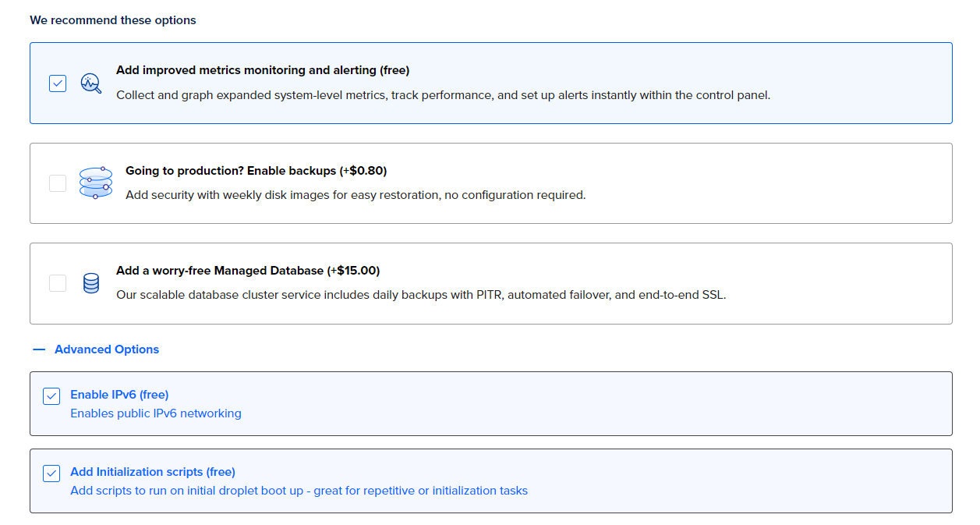Uncheck Add Initialization scripts checkbox

51,474
